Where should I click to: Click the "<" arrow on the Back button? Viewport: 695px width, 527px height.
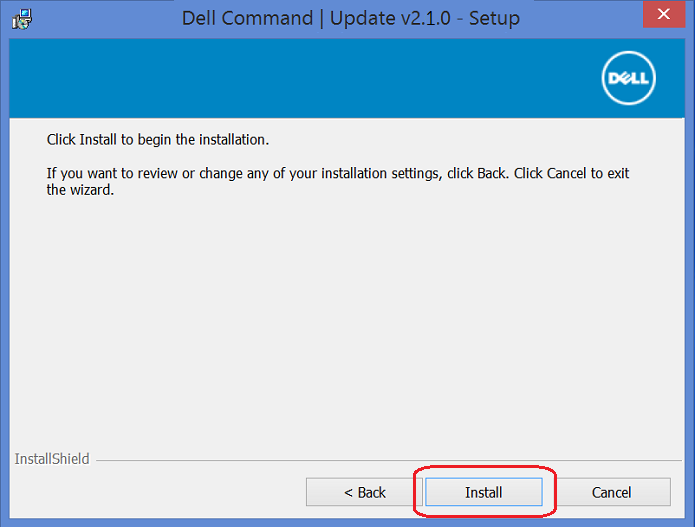348,492
